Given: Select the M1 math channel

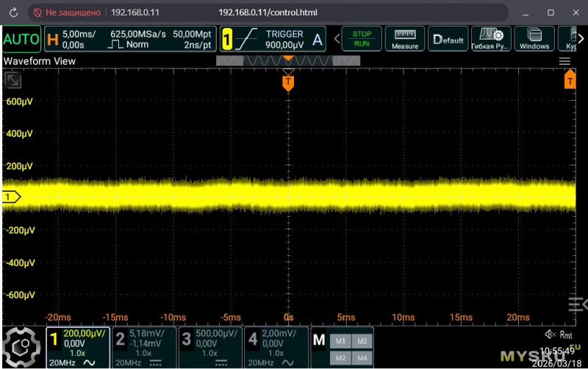Looking at the screenshot, I should coord(340,341).
